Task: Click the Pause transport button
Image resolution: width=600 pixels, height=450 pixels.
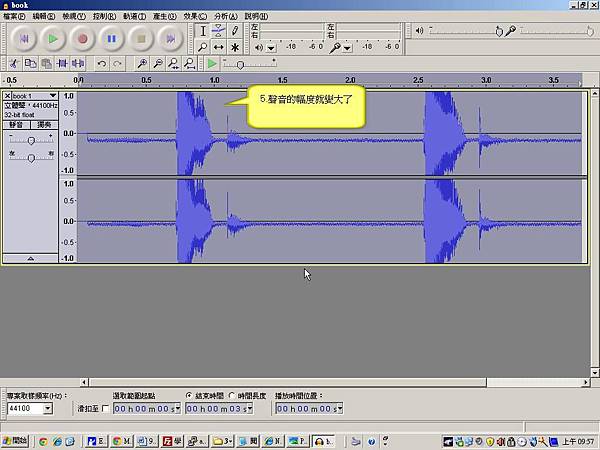Action: [112, 39]
